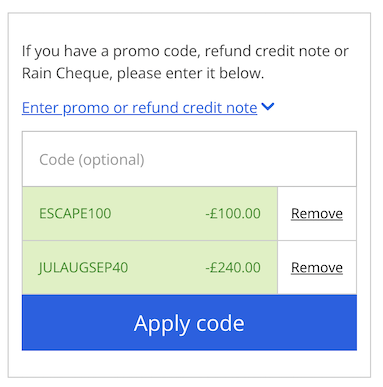Click the blank area above the instruction text
The image size is (383, 387).
click(x=189, y=28)
